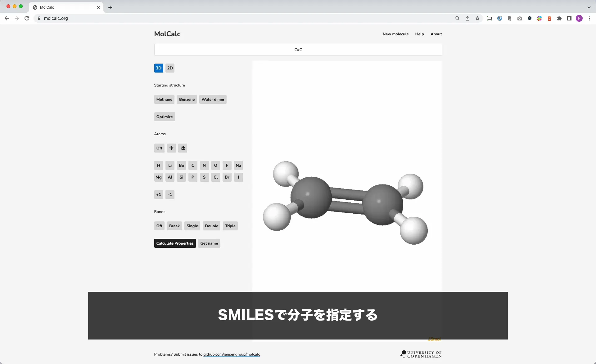Select the Fluorine F atom
Viewport: 596px width, 364px height.
(227, 165)
